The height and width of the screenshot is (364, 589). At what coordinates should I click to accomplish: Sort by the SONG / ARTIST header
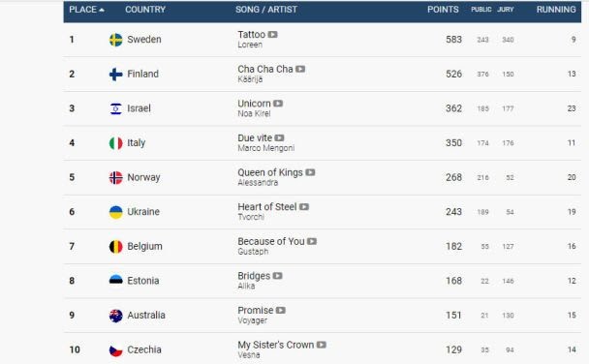coord(266,10)
